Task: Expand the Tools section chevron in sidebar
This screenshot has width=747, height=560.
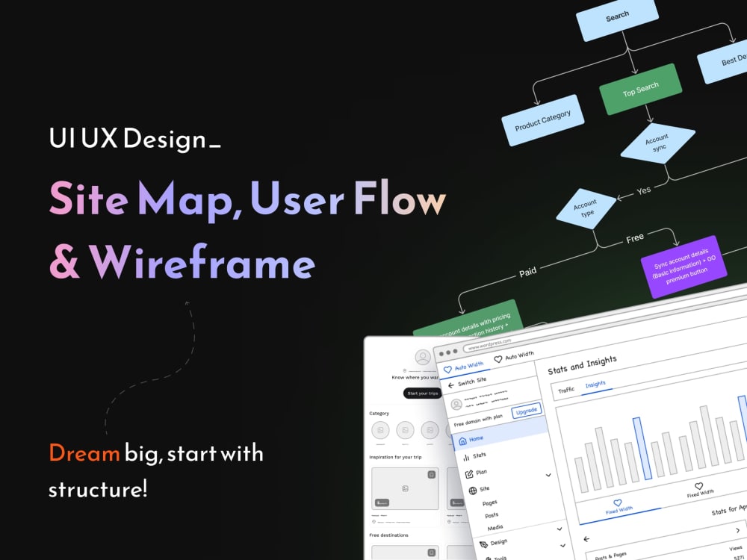Action: (x=562, y=546)
